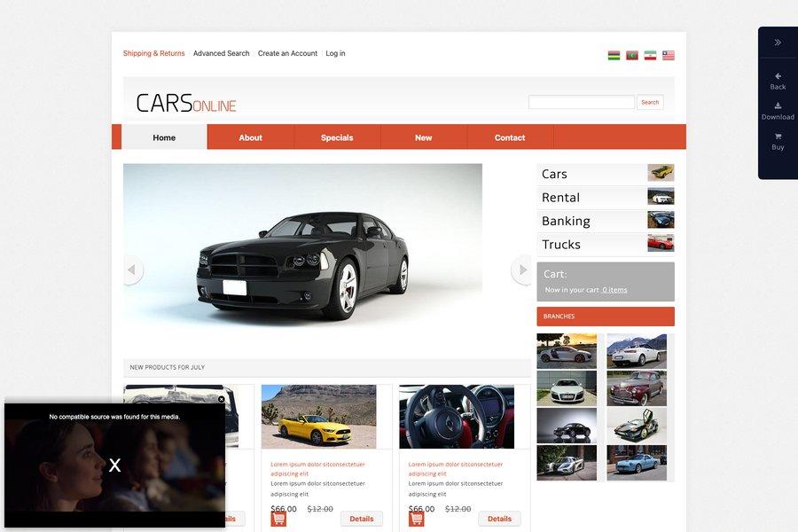Open the Banking category
798x532 pixels.
(566, 220)
